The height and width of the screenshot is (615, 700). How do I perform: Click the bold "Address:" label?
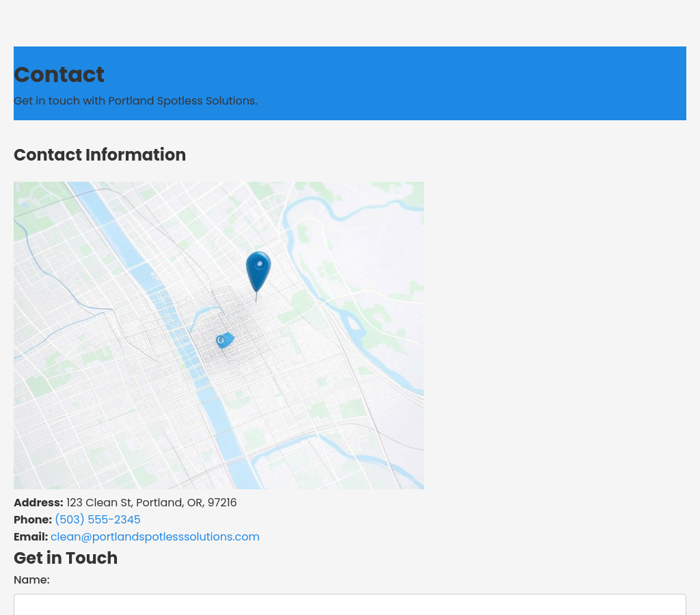[x=38, y=503]
